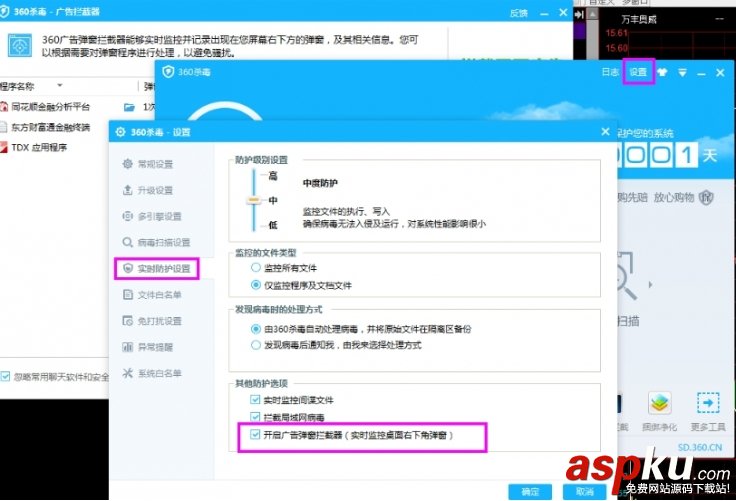
Task: Click the ad blocker target icon in header
Action: 20,46
